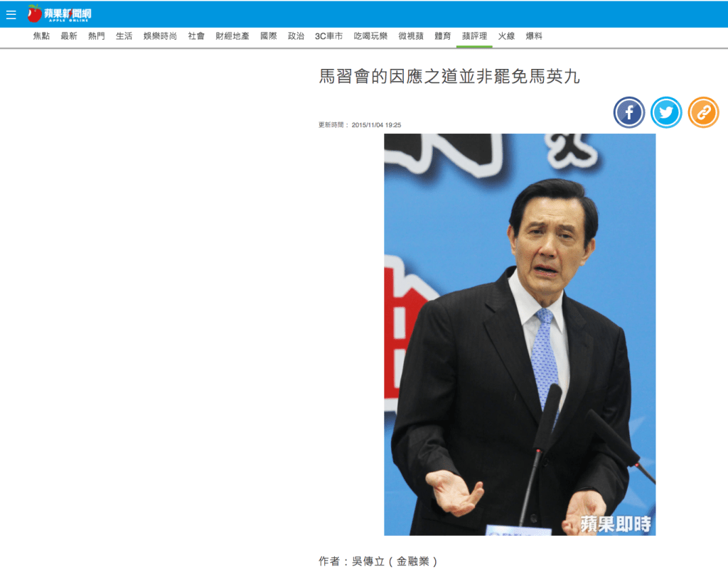The height and width of the screenshot is (577, 728).
Task: Open the 爆料 tip-off link
Action: (534, 36)
